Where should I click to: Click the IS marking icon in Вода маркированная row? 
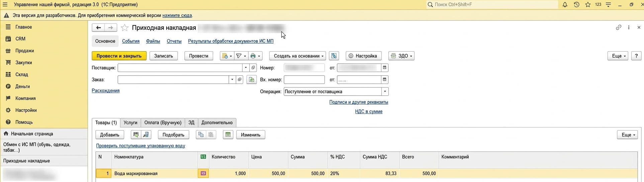point(203,173)
